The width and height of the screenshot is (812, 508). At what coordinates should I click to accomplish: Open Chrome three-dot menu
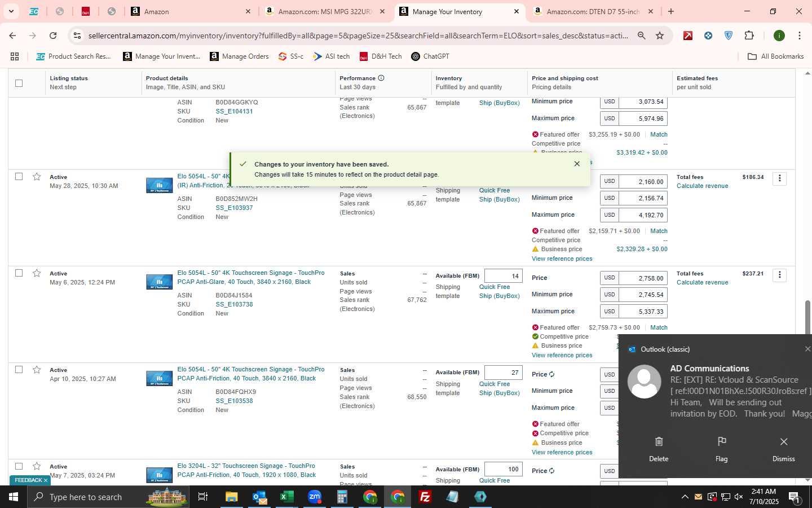click(x=799, y=36)
